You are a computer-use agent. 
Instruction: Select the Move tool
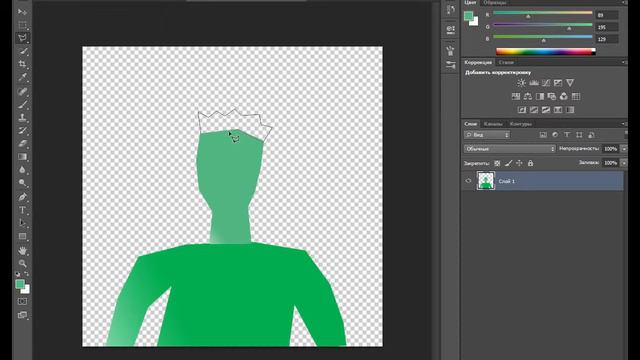click(22, 12)
